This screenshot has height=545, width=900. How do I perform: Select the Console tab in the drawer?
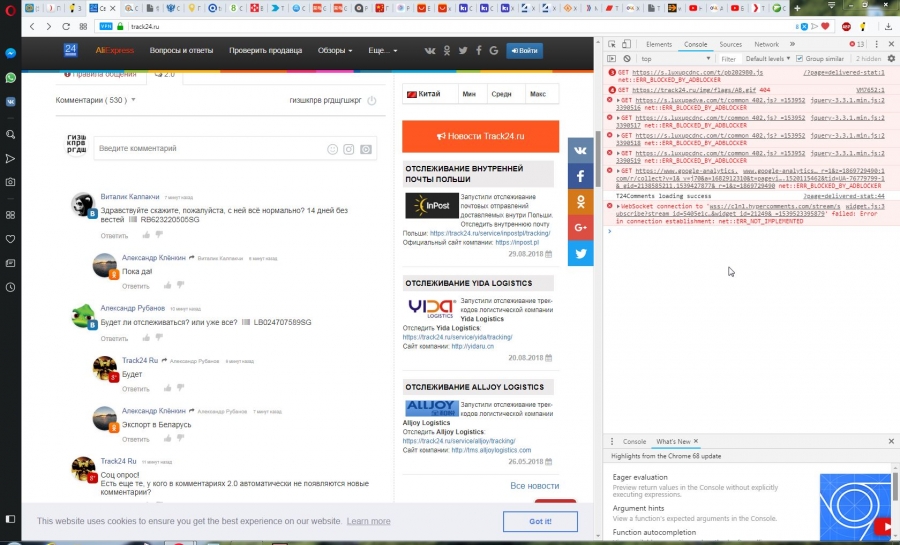pos(634,442)
